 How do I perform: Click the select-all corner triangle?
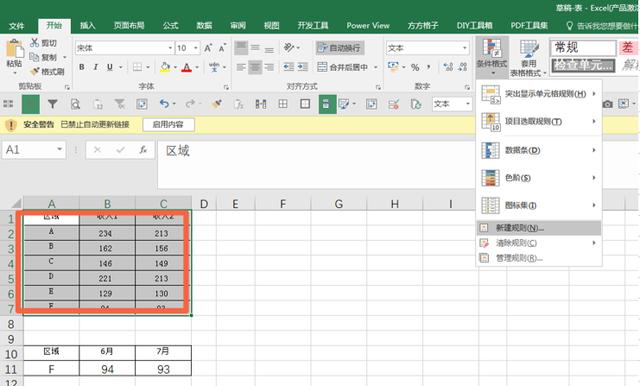16,203
